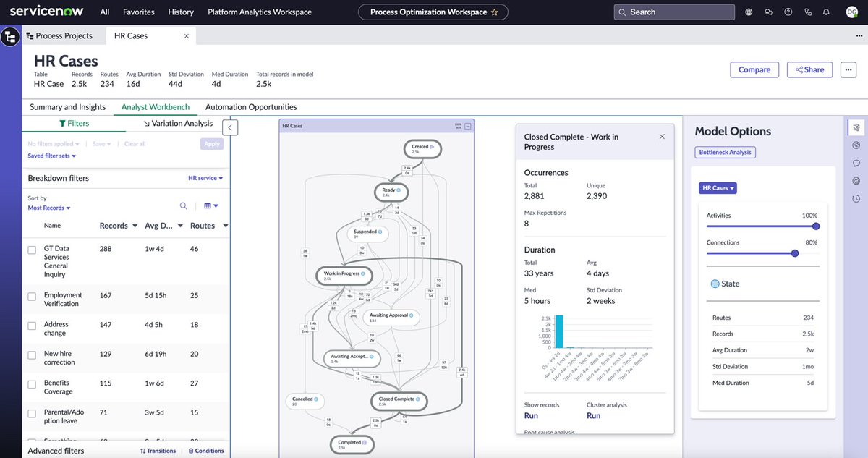868x458 pixels.
Task: Open the Records column sort arrow
Action: [135, 226]
